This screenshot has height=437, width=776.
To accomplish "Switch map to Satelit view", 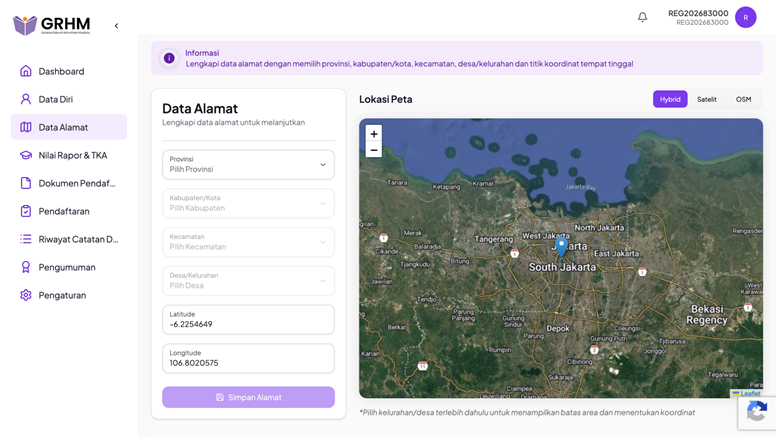I will click(x=707, y=99).
